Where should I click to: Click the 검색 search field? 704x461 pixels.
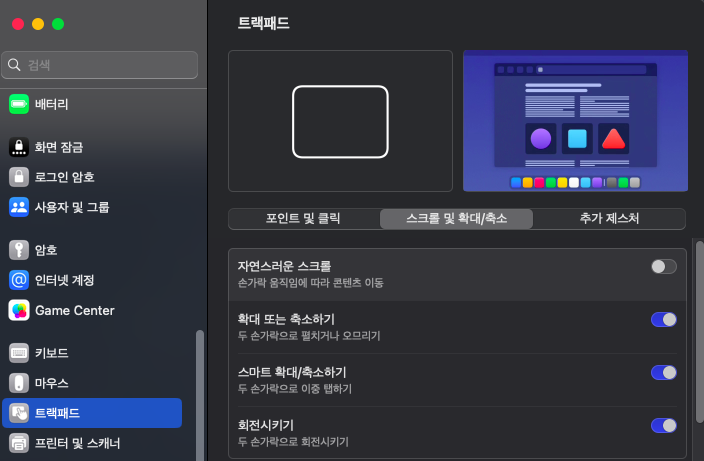point(100,65)
